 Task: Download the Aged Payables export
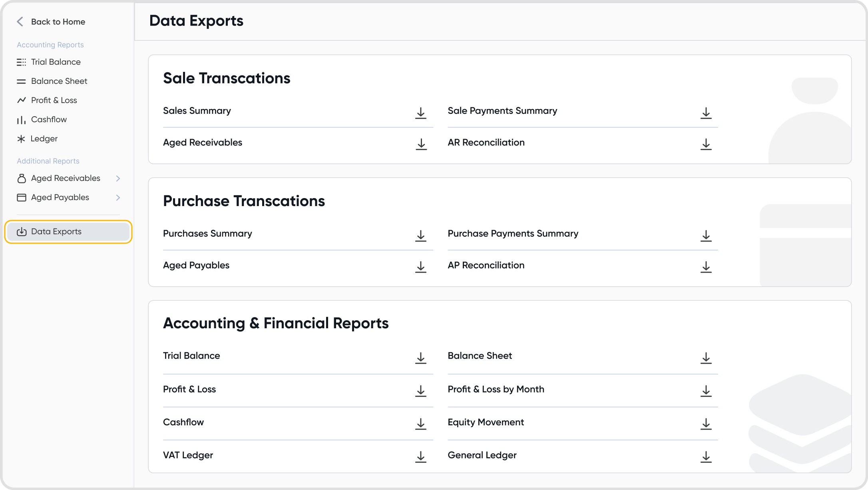click(420, 267)
